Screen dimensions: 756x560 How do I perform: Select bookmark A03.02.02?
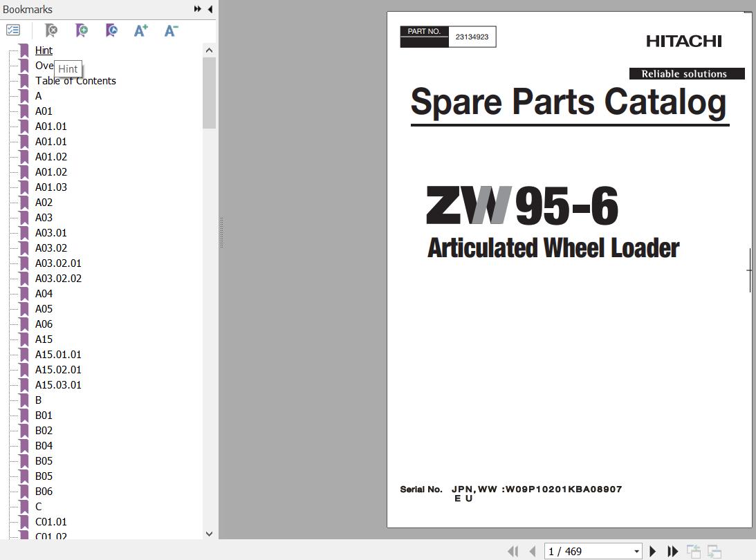click(x=58, y=278)
